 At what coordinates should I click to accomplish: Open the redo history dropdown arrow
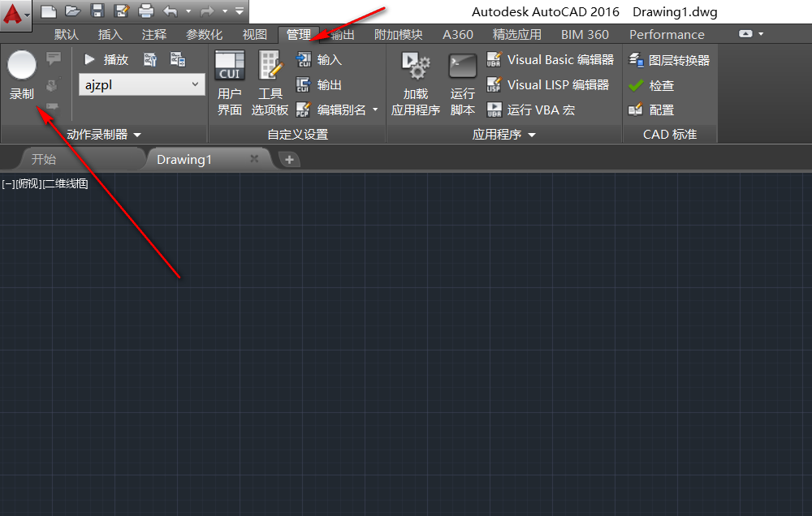pyautogui.click(x=225, y=11)
